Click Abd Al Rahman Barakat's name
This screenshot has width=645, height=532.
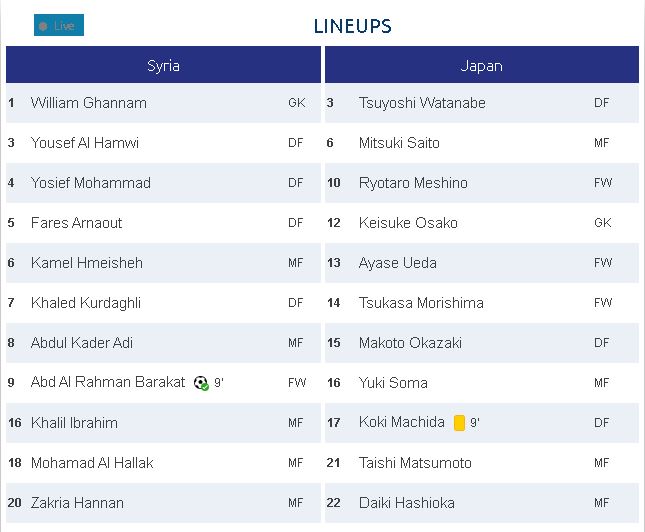point(108,382)
